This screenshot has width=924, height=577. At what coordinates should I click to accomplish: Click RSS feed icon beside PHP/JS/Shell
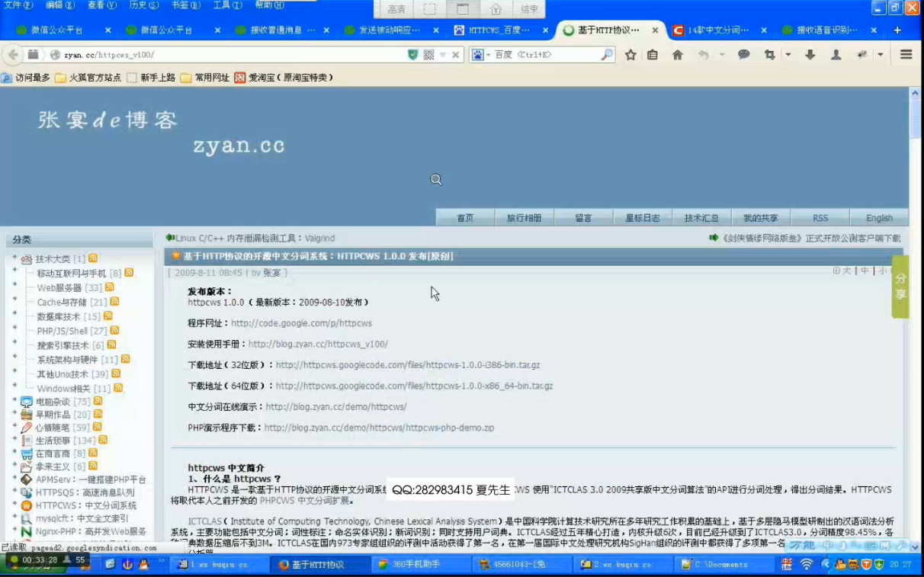[114, 330]
